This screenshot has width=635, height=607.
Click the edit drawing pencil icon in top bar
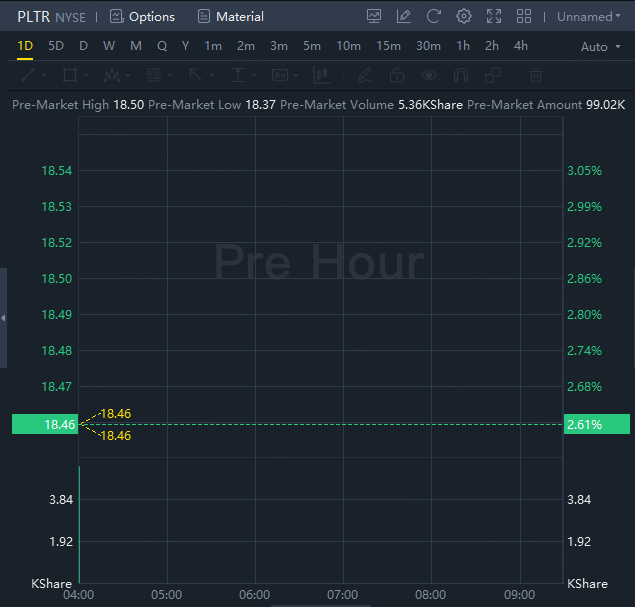[x=403, y=16]
